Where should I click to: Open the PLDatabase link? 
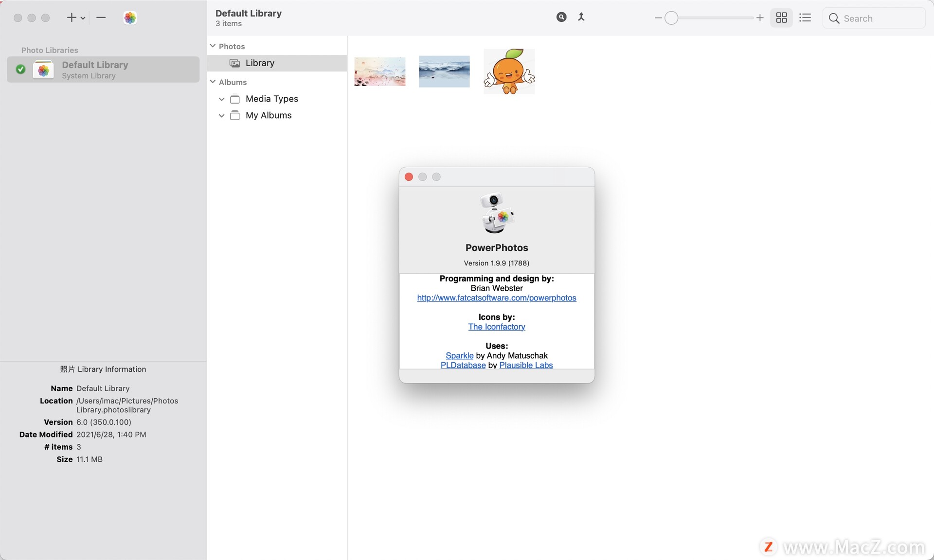click(x=463, y=366)
